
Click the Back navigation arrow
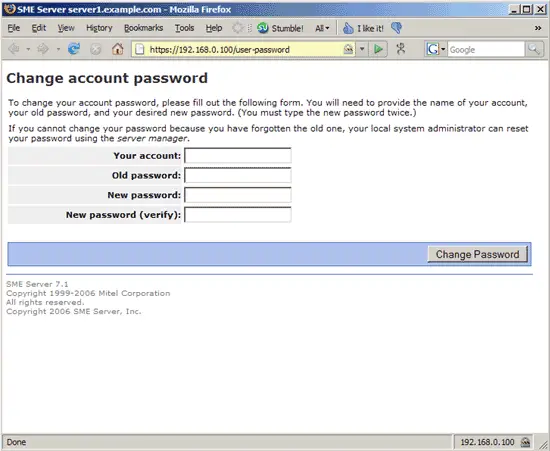click(14, 49)
